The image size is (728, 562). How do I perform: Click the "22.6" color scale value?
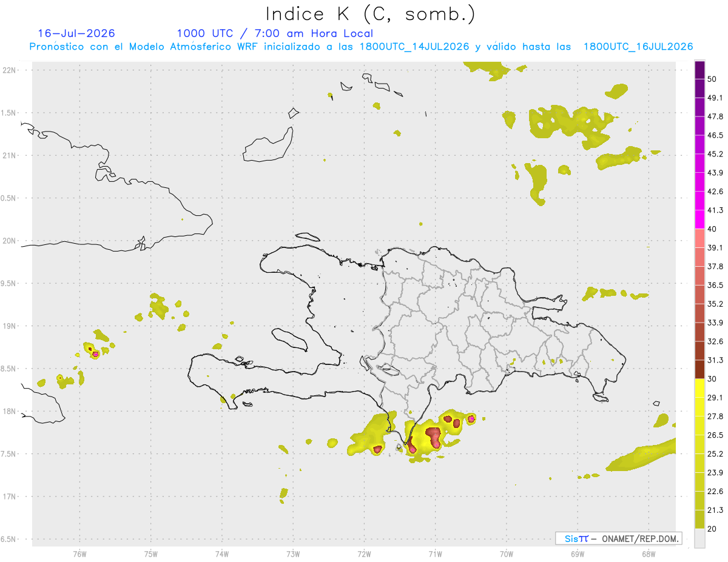715,492
